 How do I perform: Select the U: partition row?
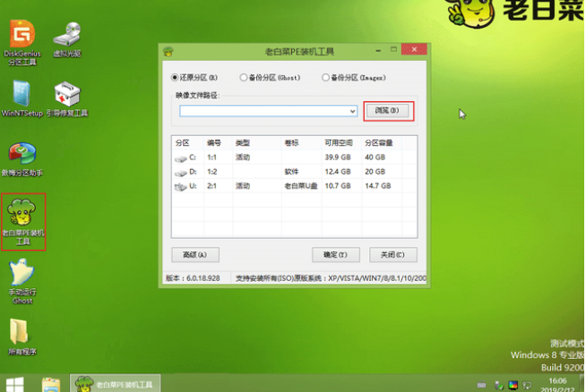(294, 186)
